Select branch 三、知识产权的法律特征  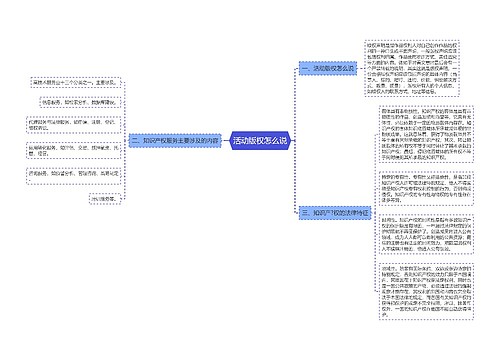click(x=335, y=212)
